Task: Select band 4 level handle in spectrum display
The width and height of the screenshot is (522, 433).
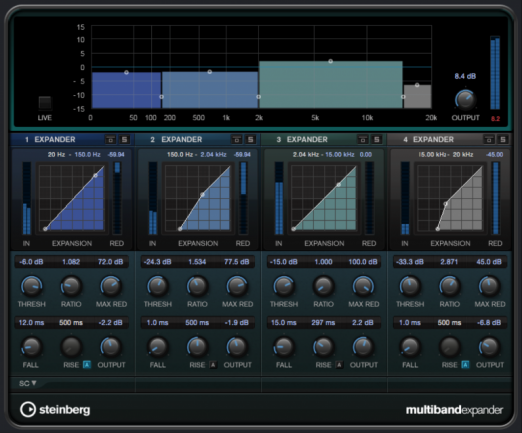Action: [417, 85]
